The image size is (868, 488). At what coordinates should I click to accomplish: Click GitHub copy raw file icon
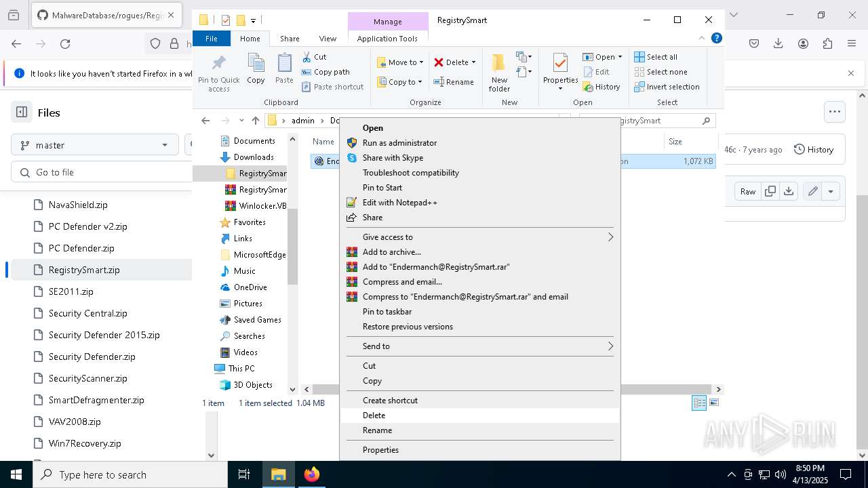[770, 192]
